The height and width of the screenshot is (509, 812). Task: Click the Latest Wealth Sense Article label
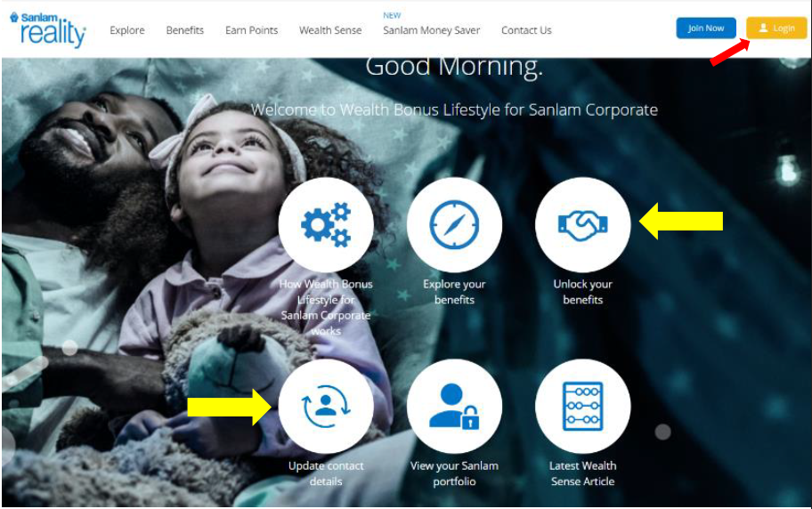pos(582,473)
